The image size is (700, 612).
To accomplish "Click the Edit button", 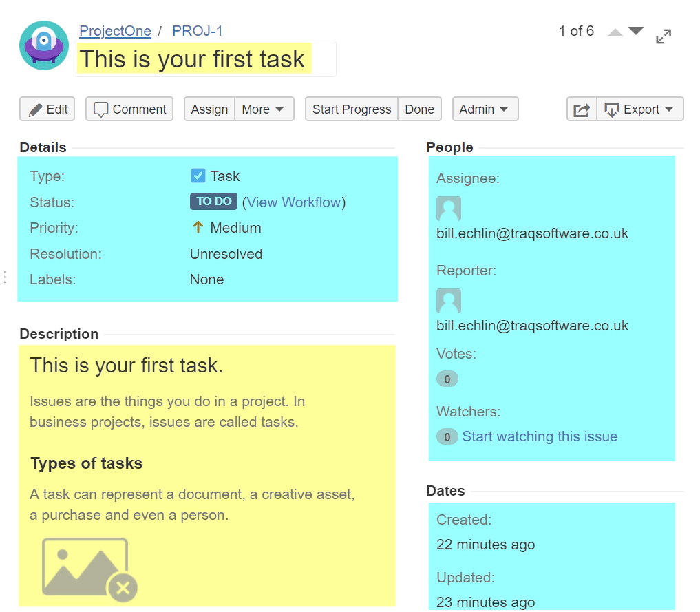I will (49, 109).
